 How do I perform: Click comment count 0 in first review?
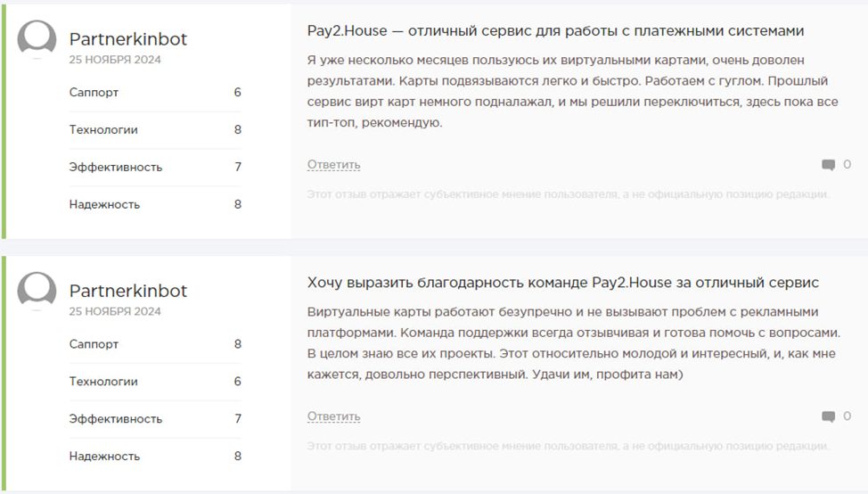point(847,164)
